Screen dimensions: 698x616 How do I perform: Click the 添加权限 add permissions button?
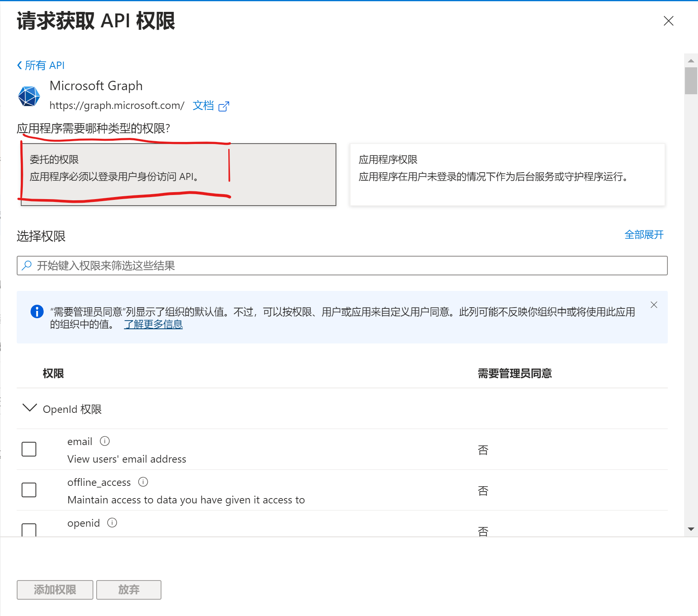(x=55, y=590)
